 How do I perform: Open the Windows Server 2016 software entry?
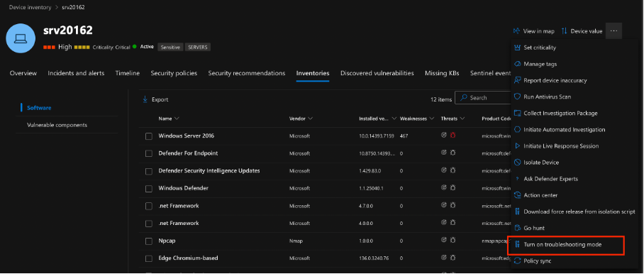tap(186, 136)
